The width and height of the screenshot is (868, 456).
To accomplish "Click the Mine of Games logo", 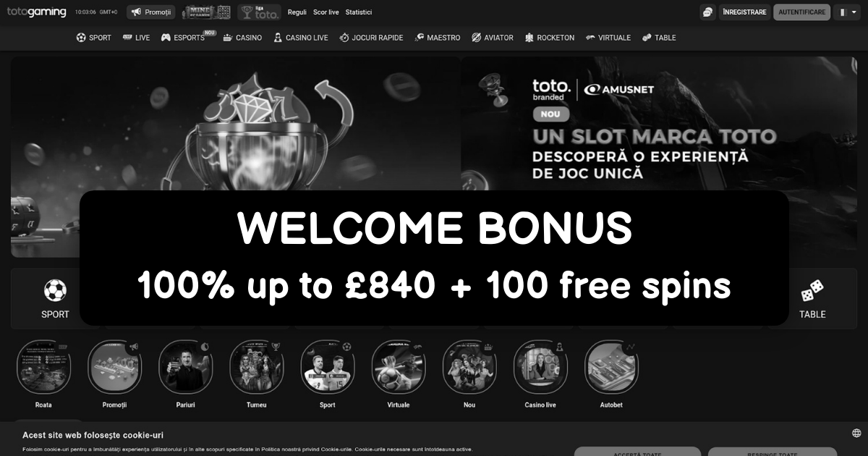I will [x=206, y=12].
